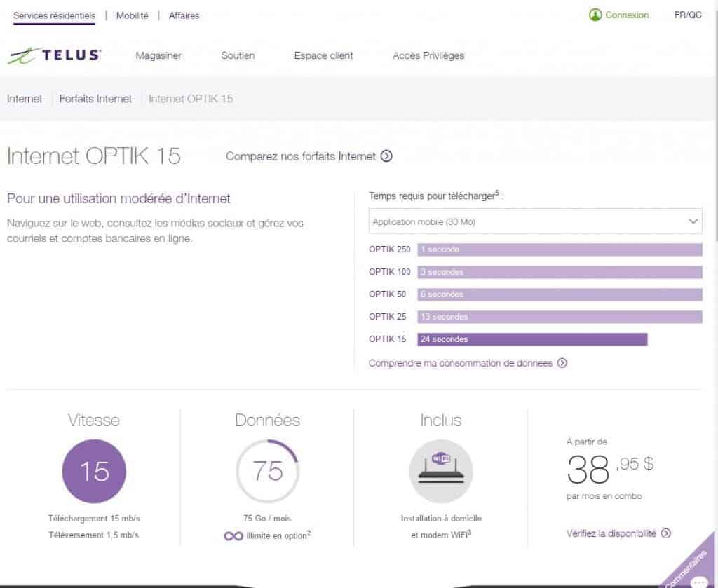Switch to Services résidentiels tab
This screenshot has width=718, height=588.
point(55,15)
